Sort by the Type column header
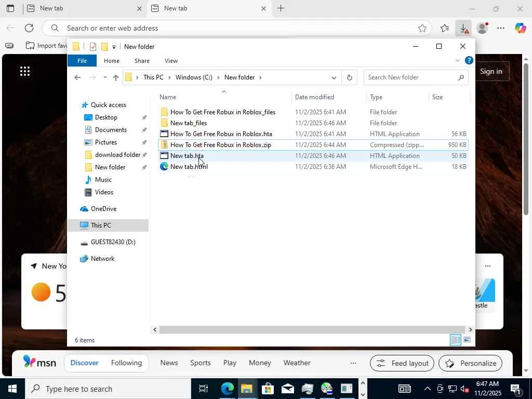 click(x=397, y=97)
